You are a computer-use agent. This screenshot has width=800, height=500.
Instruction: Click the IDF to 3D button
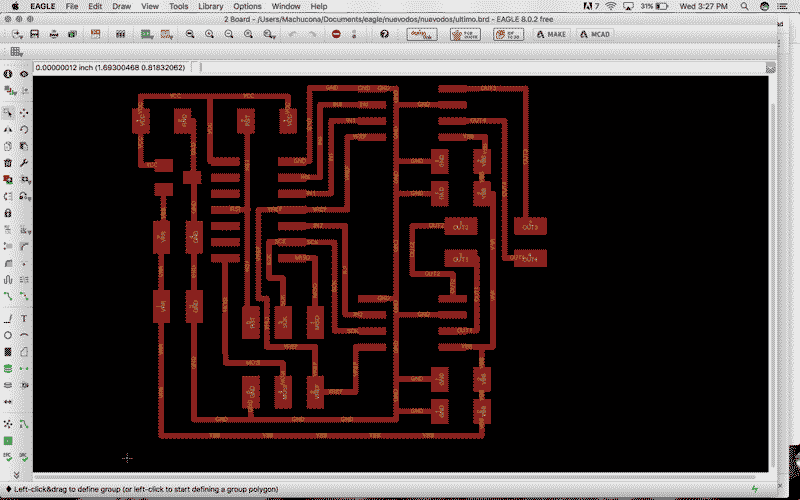click(509, 34)
